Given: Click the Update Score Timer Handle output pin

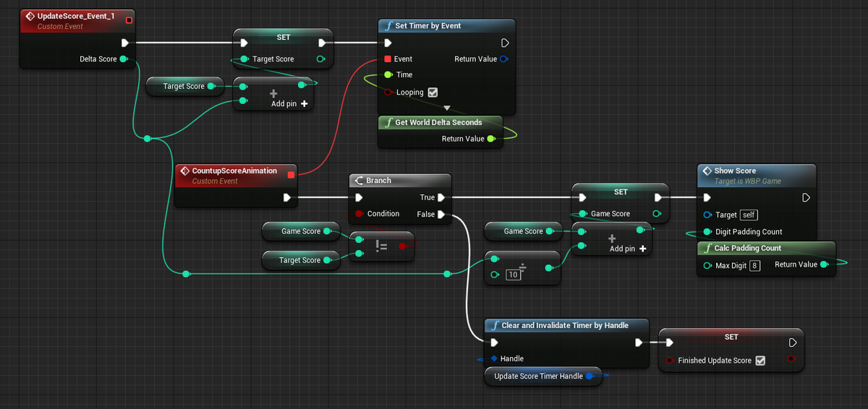Looking at the screenshot, I should coord(590,376).
